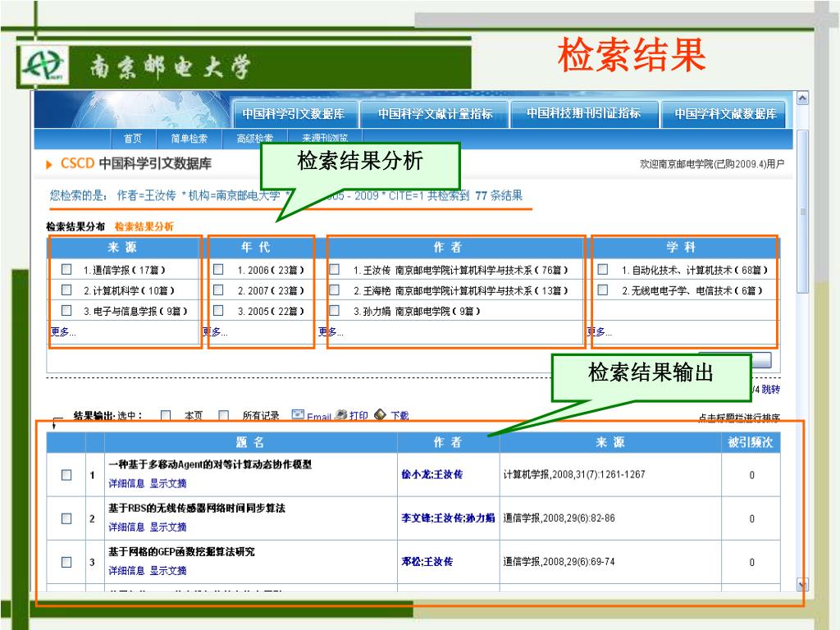Open 显示文摘 for the 多移动Agent article
The height and width of the screenshot is (630, 840).
(168, 483)
